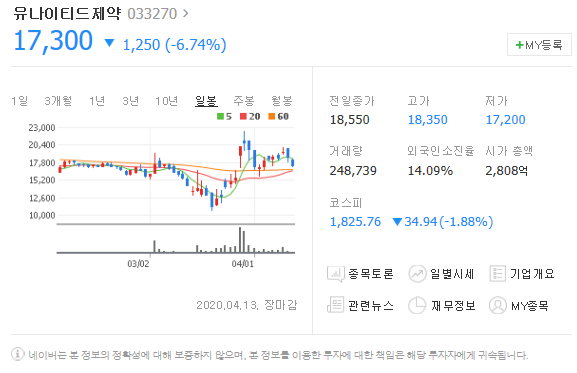Click the 03/02 date marker on chart
Image resolution: width=577 pixels, height=373 pixels.
pyautogui.click(x=138, y=264)
